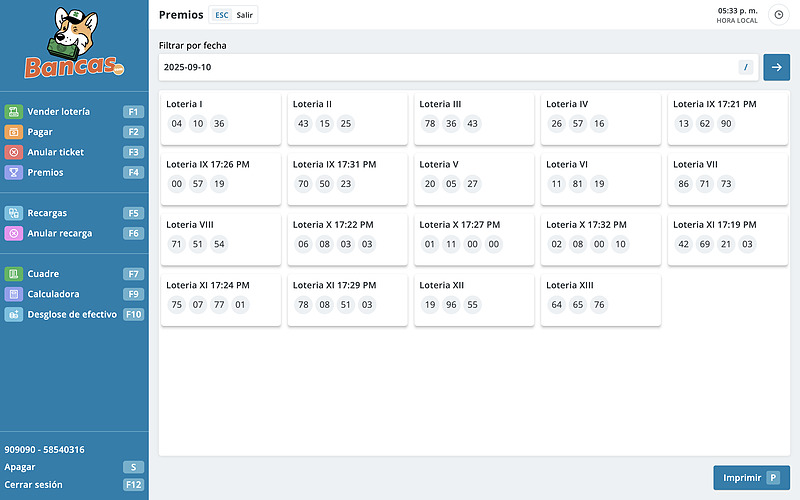The height and width of the screenshot is (500, 800).
Task: Select Cerrar sesión in the sidebar
Action: point(34,485)
